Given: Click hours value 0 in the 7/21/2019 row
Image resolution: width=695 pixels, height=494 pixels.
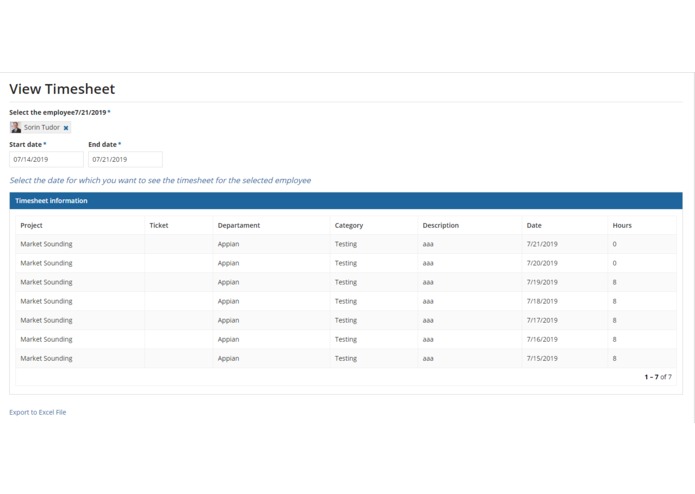Looking at the screenshot, I should 614,244.
